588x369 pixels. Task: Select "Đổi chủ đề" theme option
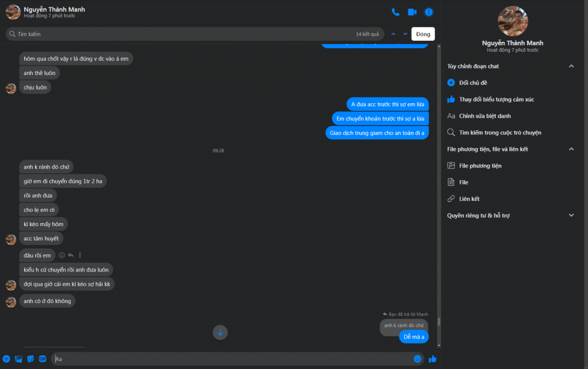coord(473,83)
